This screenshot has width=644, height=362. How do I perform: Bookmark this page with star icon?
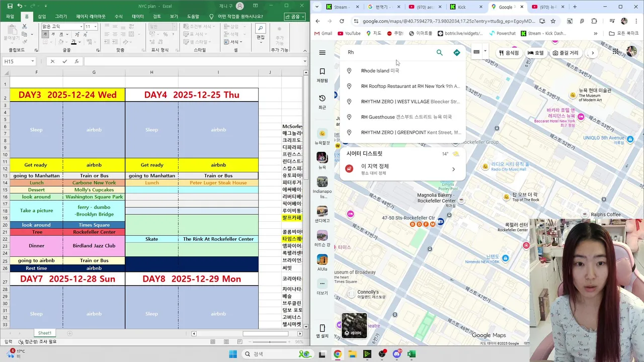pyautogui.click(x=553, y=21)
